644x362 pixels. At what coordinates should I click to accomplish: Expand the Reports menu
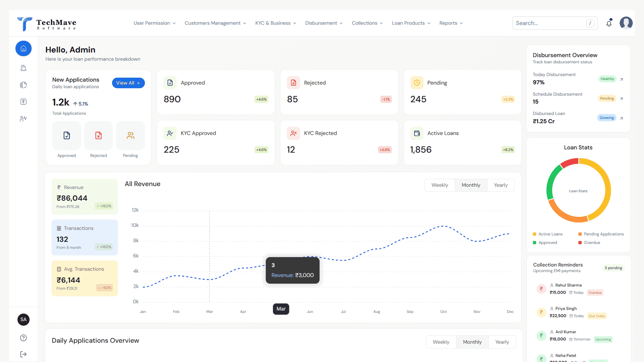(x=451, y=23)
